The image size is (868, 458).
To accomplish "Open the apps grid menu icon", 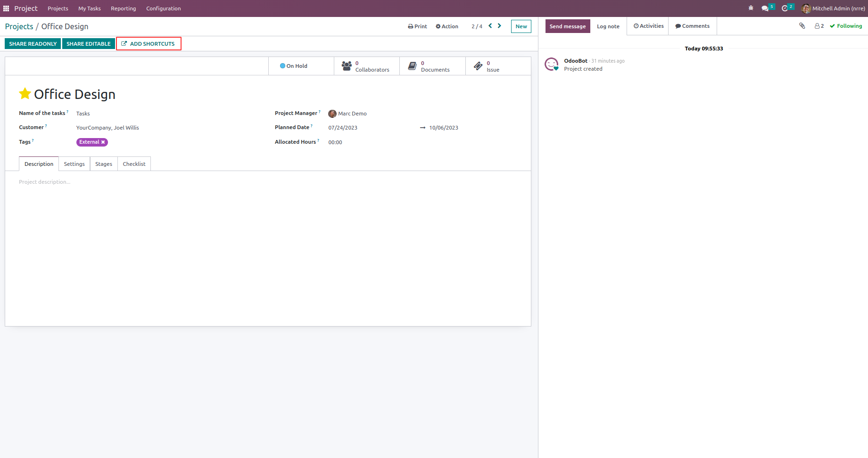I will 6,8.
